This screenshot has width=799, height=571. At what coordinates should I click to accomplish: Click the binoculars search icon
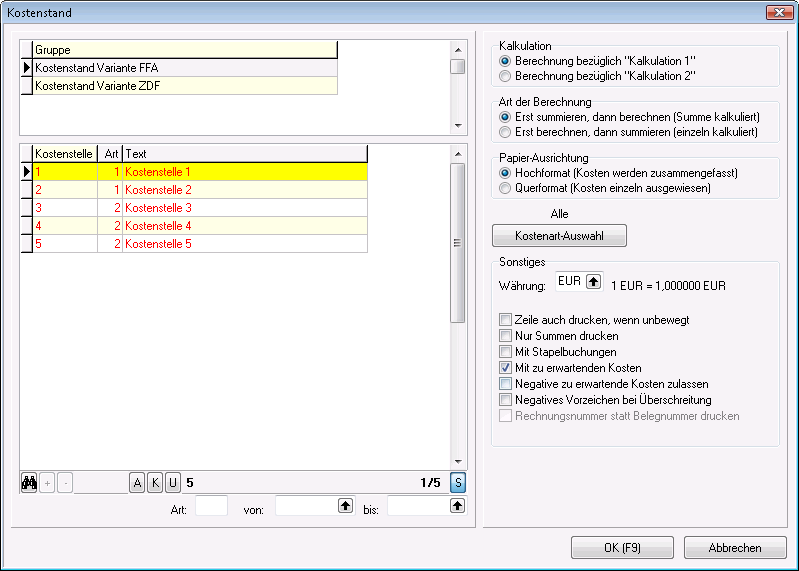point(29,482)
